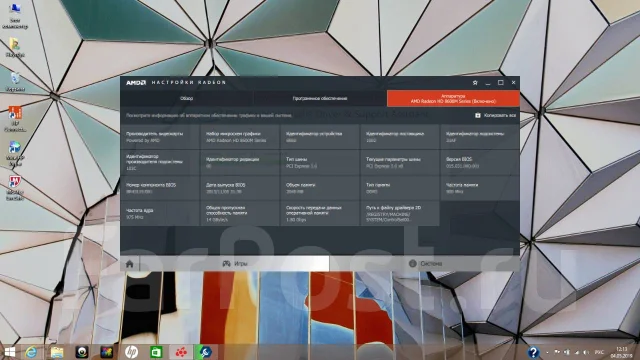Select the Версия BIOS cell

pos(480,162)
